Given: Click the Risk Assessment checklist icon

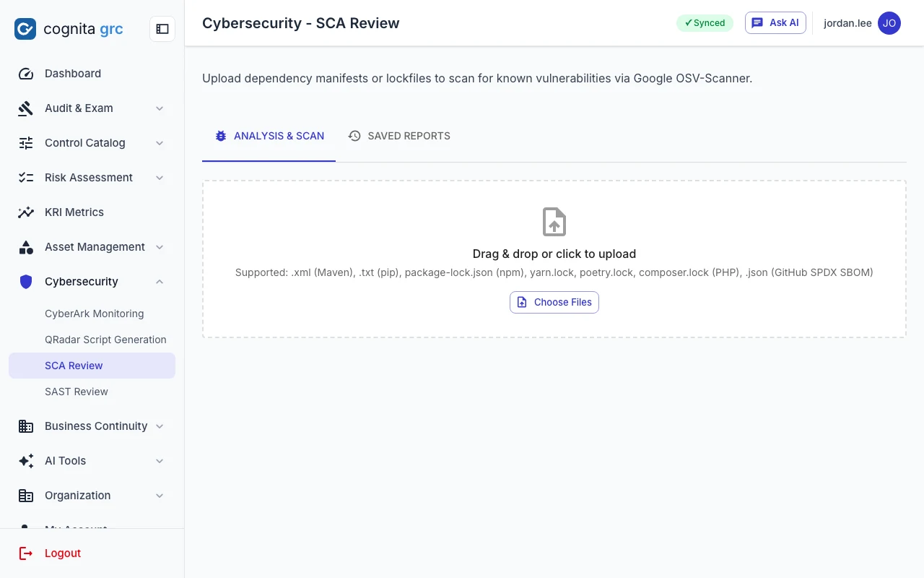Looking at the screenshot, I should click(26, 178).
